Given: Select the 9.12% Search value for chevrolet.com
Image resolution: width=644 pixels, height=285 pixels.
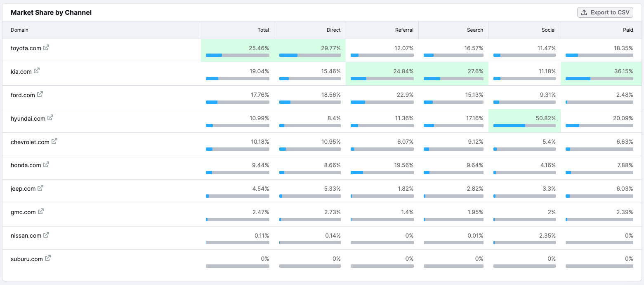Looking at the screenshot, I should [475, 142].
